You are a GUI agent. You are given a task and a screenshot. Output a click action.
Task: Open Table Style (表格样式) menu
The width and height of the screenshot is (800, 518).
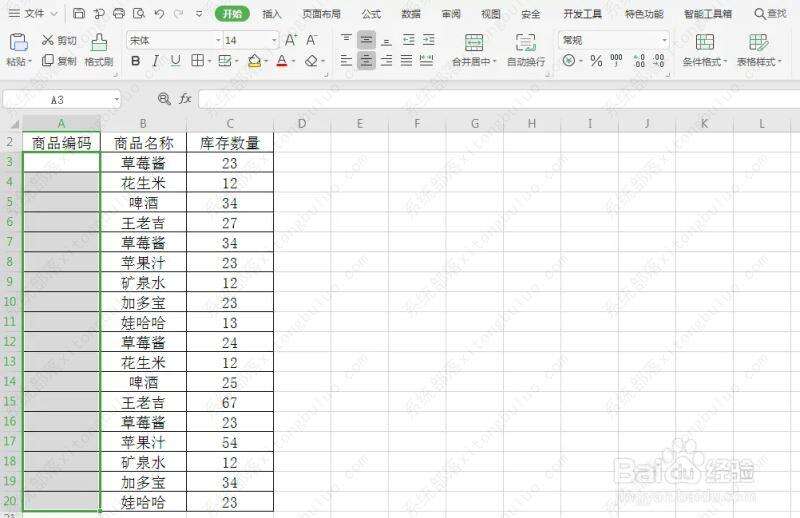pos(759,50)
